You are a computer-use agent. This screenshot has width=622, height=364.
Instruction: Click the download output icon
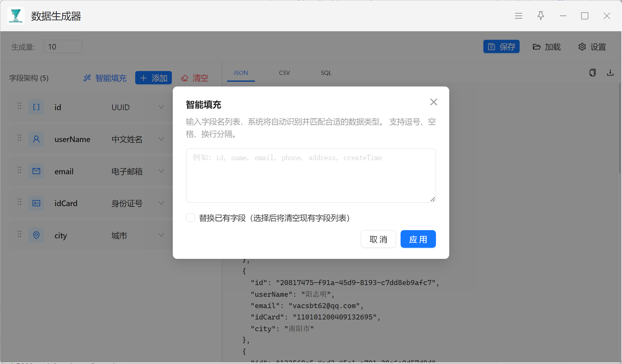(610, 73)
